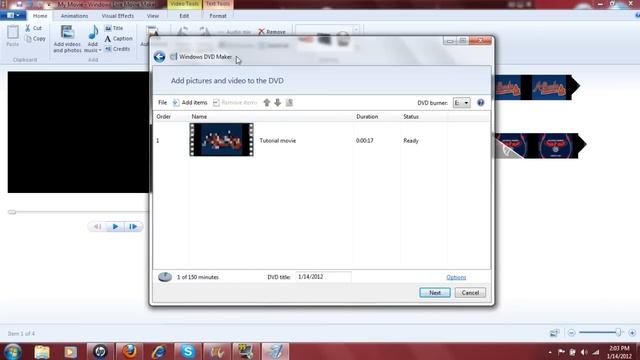Sort by the Status column header
Image resolution: width=640 pixels, height=360 pixels.
[x=411, y=117]
